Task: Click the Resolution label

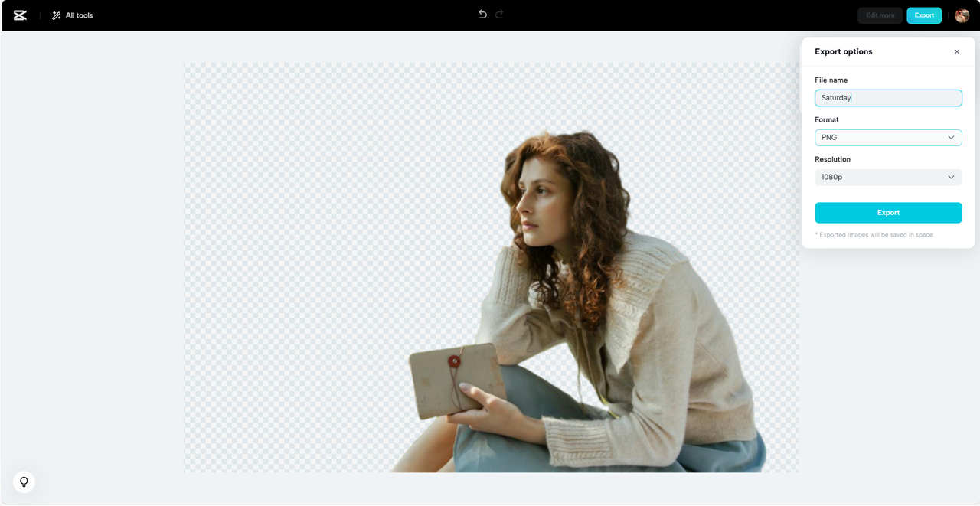Action: 833,160
